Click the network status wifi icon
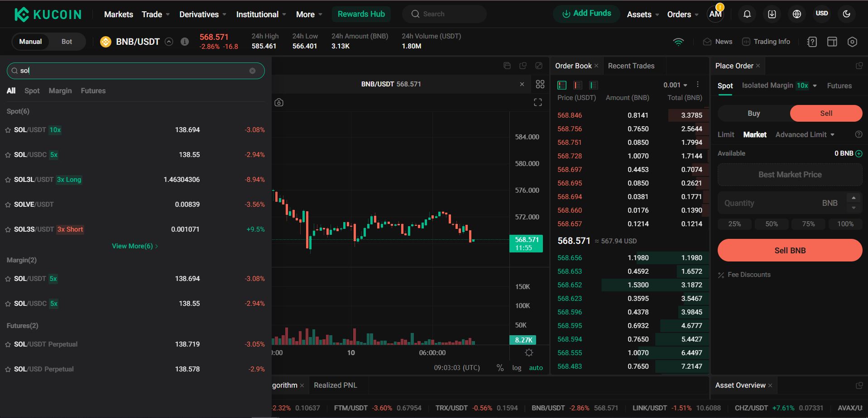 click(678, 42)
